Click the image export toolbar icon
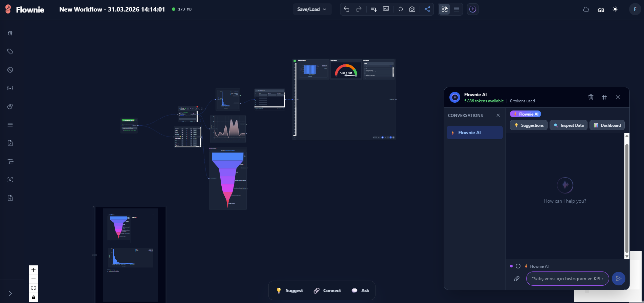 (x=386, y=9)
